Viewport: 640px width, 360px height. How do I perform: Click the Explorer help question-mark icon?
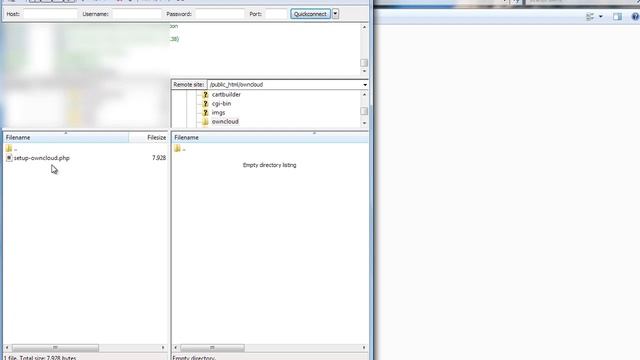click(x=635, y=16)
